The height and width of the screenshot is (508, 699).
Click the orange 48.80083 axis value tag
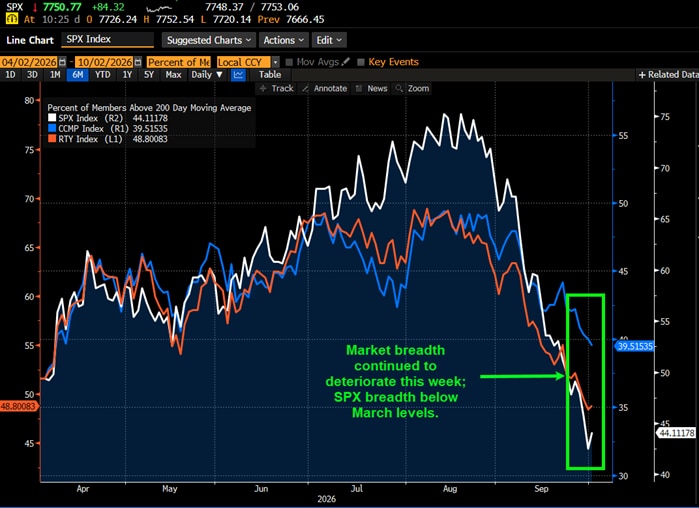pos(18,406)
